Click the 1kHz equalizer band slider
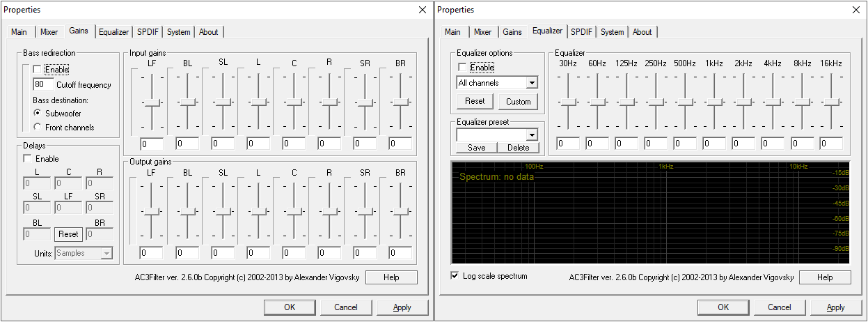The height and width of the screenshot is (322, 868). (x=715, y=102)
